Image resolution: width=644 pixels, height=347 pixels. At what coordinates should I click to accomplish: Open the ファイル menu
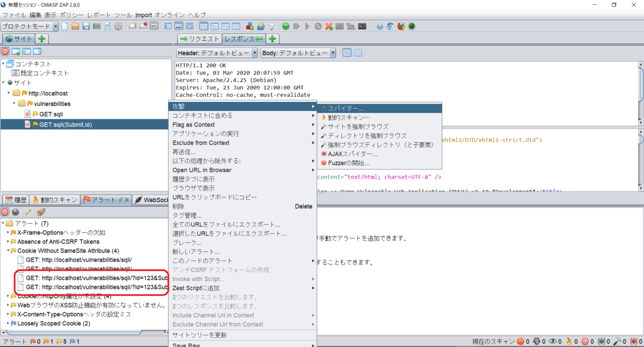(x=14, y=15)
